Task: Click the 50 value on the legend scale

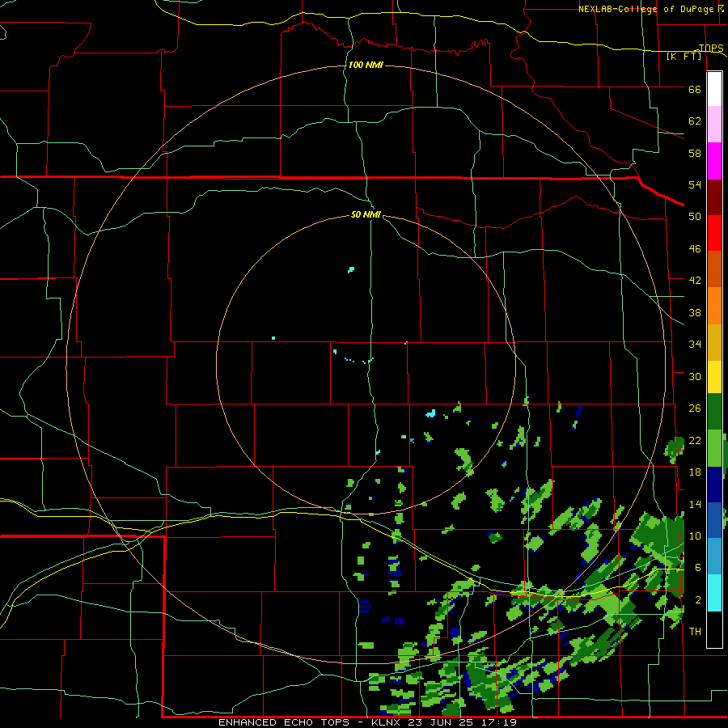Action: pos(695,216)
